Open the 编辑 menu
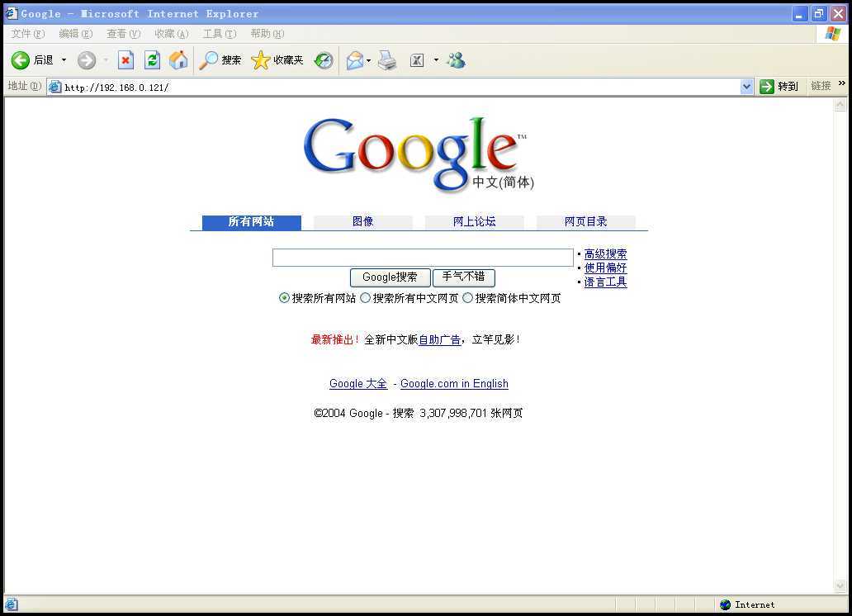Screen dimensions: 852x616 75,34
